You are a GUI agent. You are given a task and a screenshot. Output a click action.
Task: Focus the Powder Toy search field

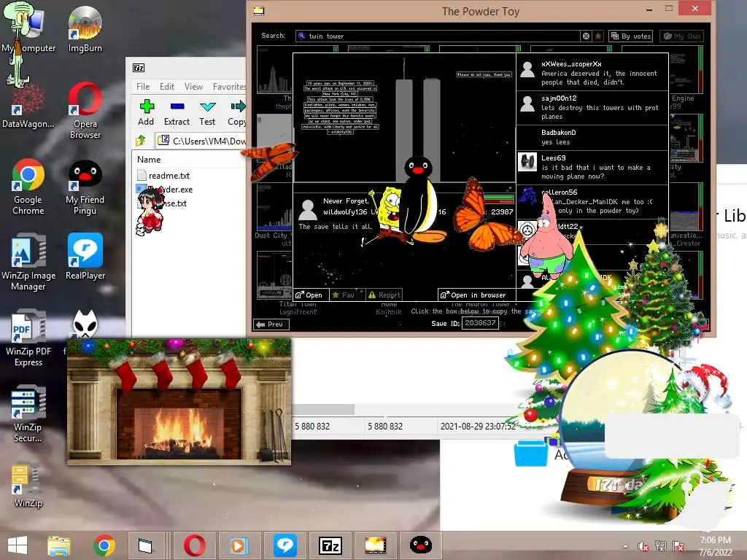coord(438,36)
